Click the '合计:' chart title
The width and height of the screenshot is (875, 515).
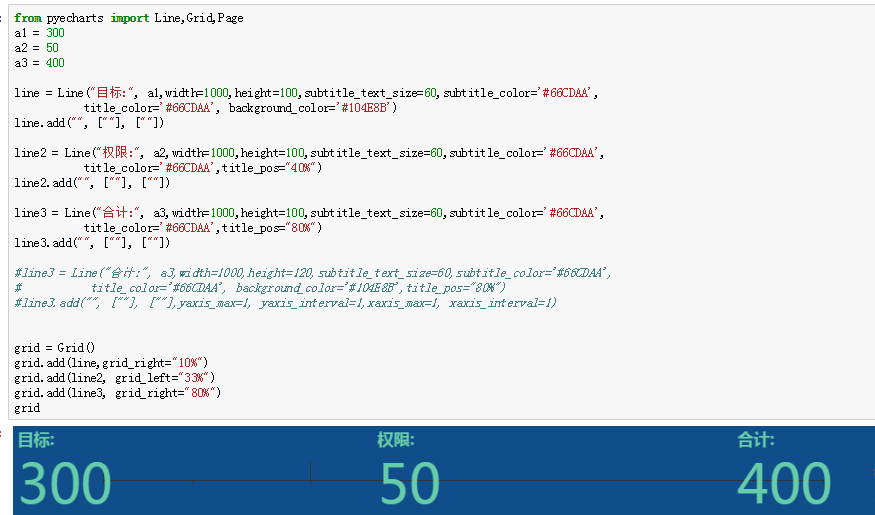pyautogui.click(x=756, y=440)
